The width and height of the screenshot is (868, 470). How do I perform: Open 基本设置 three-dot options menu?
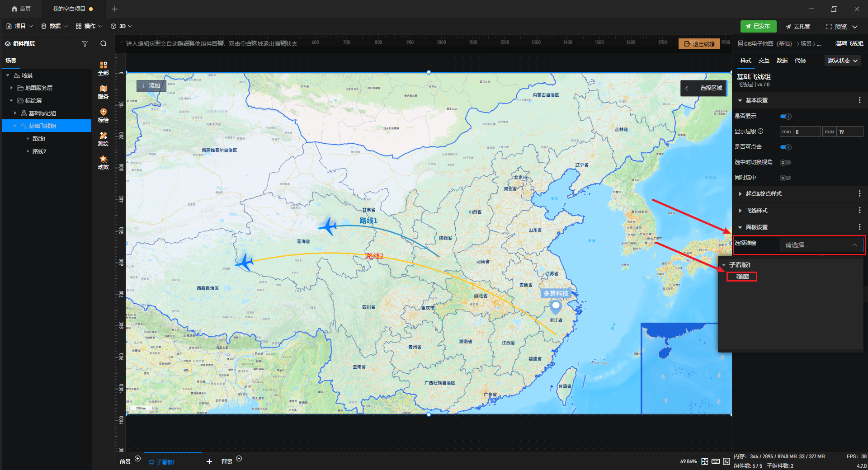pyautogui.click(x=859, y=100)
